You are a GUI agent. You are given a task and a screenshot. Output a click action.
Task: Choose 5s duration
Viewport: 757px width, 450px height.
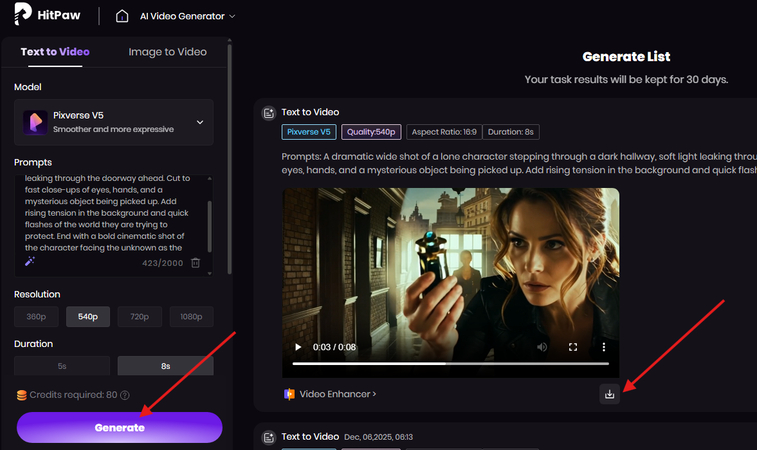pyautogui.click(x=62, y=366)
